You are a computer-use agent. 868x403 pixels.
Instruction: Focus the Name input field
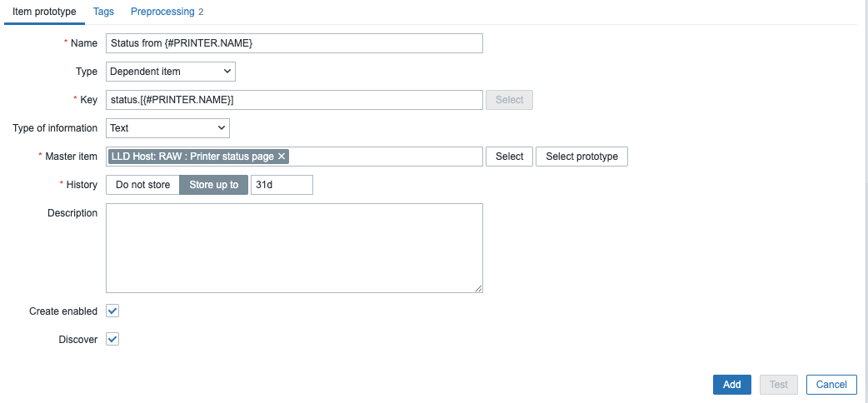click(x=294, y=43)
